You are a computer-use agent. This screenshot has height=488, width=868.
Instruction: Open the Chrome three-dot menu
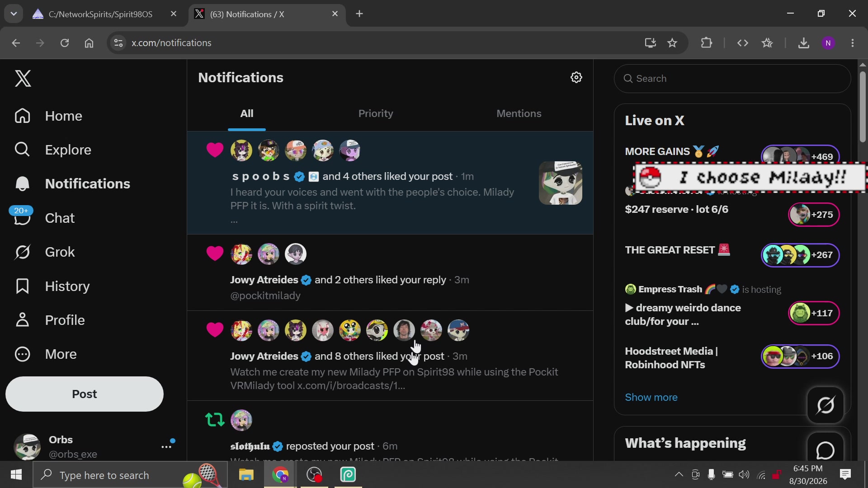click(x=853, y=43)
